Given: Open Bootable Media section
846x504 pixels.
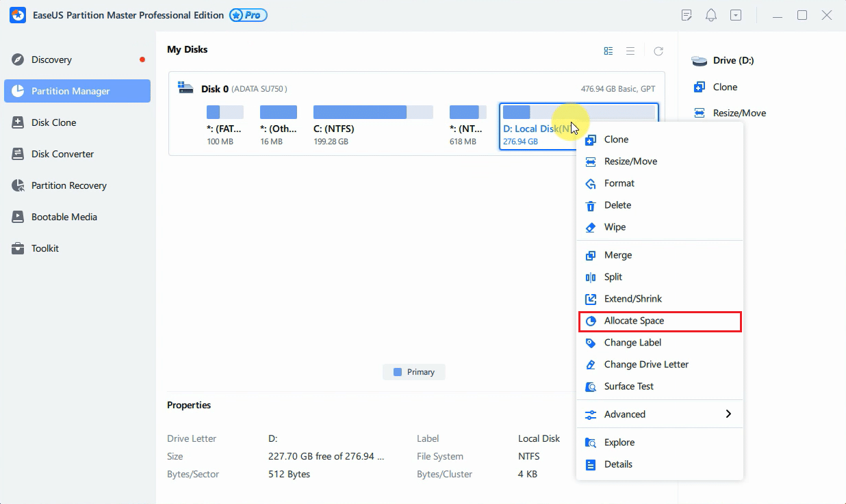Looking at the screenshot, I should (x=77, y=217).
